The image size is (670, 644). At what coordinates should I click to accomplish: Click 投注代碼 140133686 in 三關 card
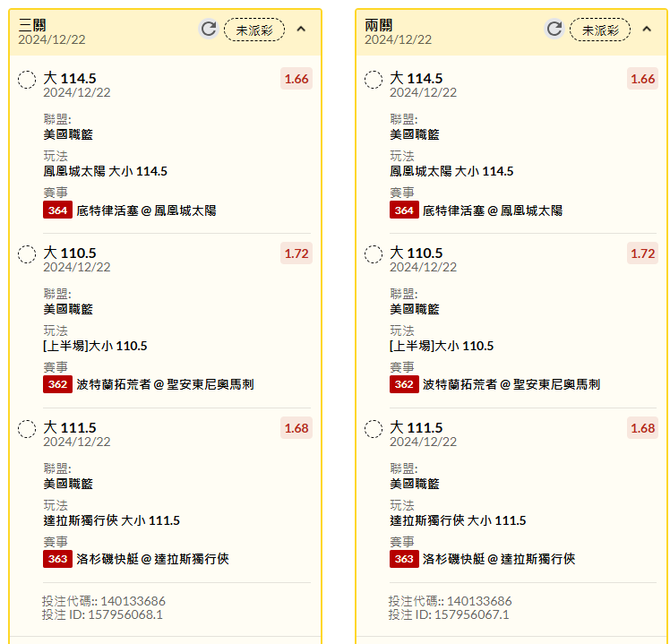(x=103, y=601)
